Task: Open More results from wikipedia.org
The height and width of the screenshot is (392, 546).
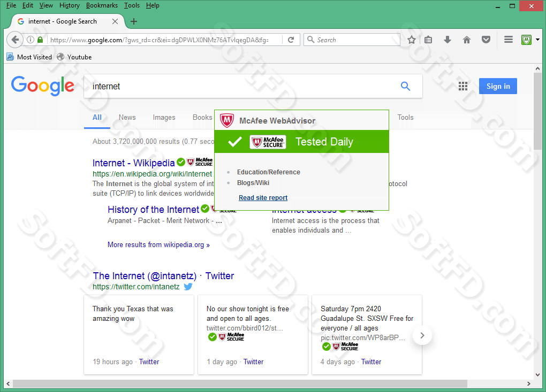Action: [x=158, y=245]
